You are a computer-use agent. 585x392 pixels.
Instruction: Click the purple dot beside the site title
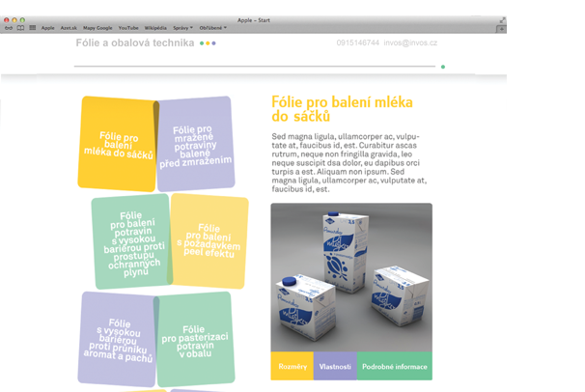(213, 43)
